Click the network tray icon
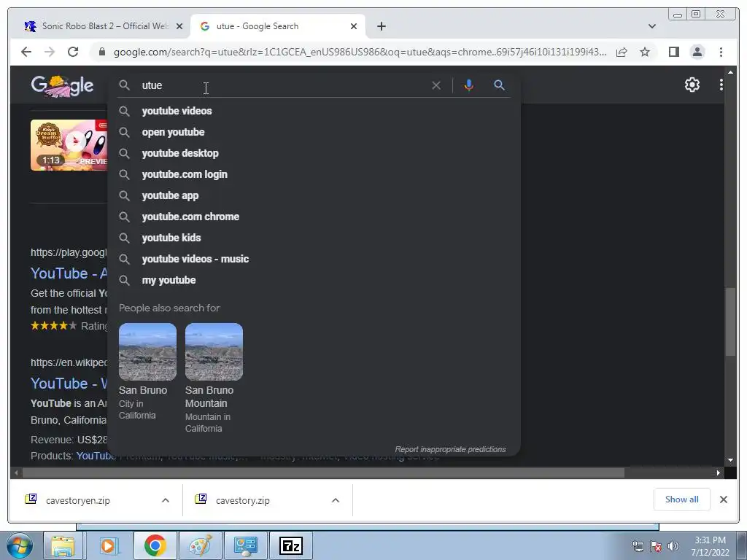747x560 pixels. [x=638, y=546]
